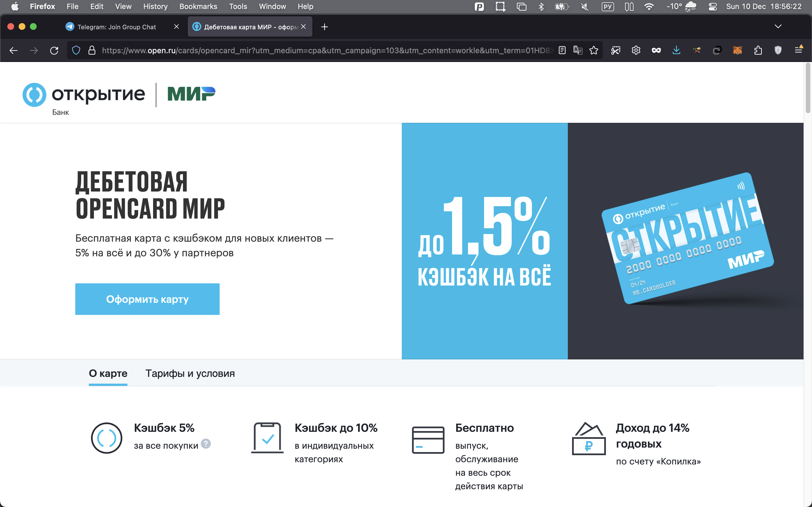This screenshot has height=507, width=812.
Task: Open the MetaMask fox extension
Action: point(737,50)
